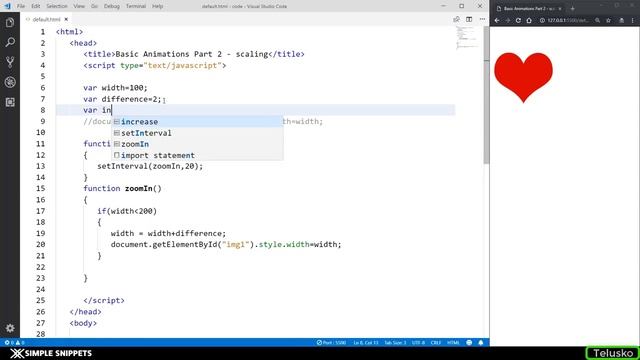
Task: Click the 'width = width+difference;' line
Action: pos(168,233)
